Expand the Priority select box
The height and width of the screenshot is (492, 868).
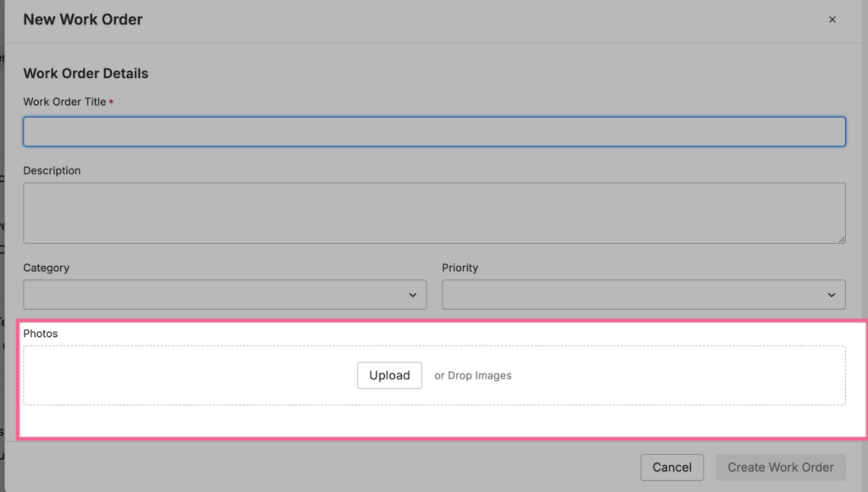point(643,295)
